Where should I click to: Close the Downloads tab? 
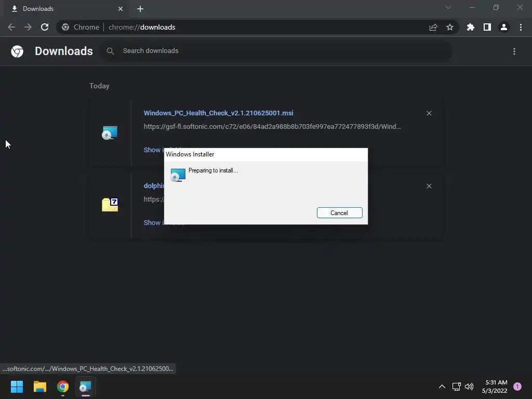[121, 9]
